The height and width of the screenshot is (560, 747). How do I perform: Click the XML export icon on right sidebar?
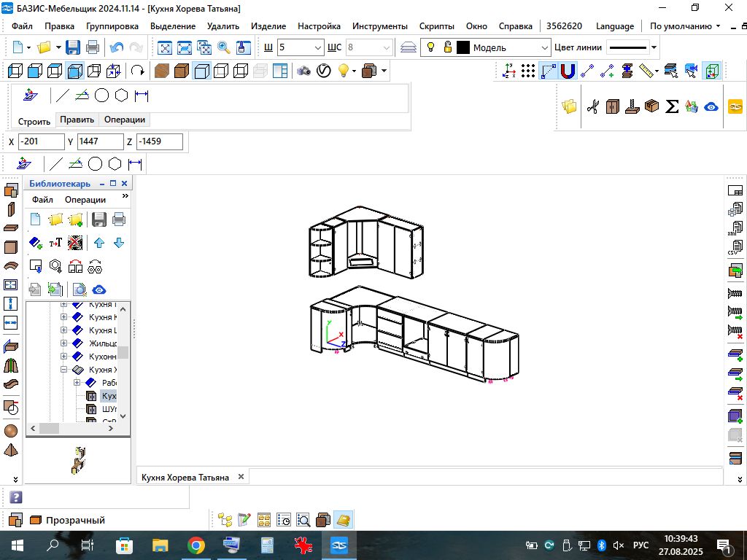pos(735,227)
